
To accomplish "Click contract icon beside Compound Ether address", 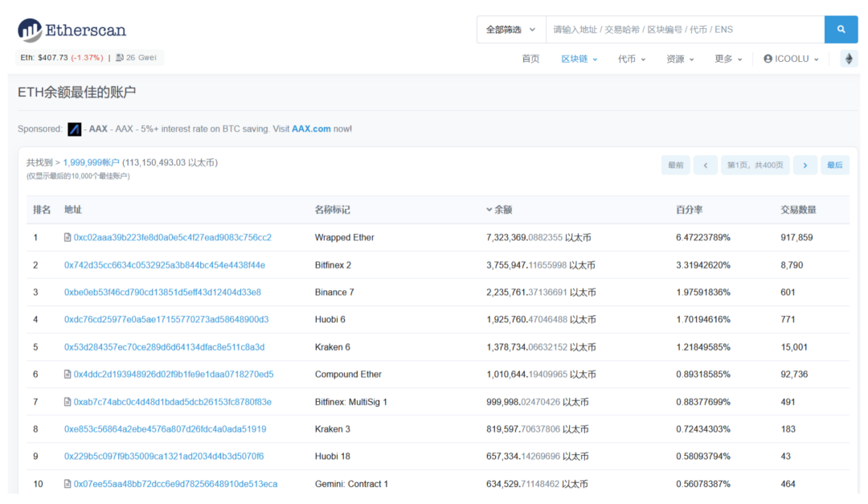I will (68, 375).
